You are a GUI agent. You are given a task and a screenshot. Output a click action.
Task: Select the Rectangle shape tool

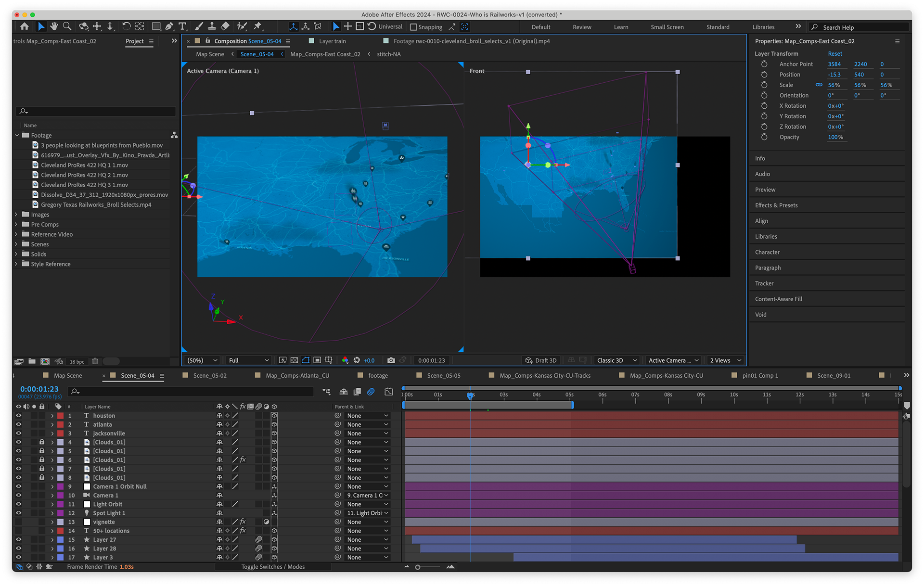[x=156, y=26]
